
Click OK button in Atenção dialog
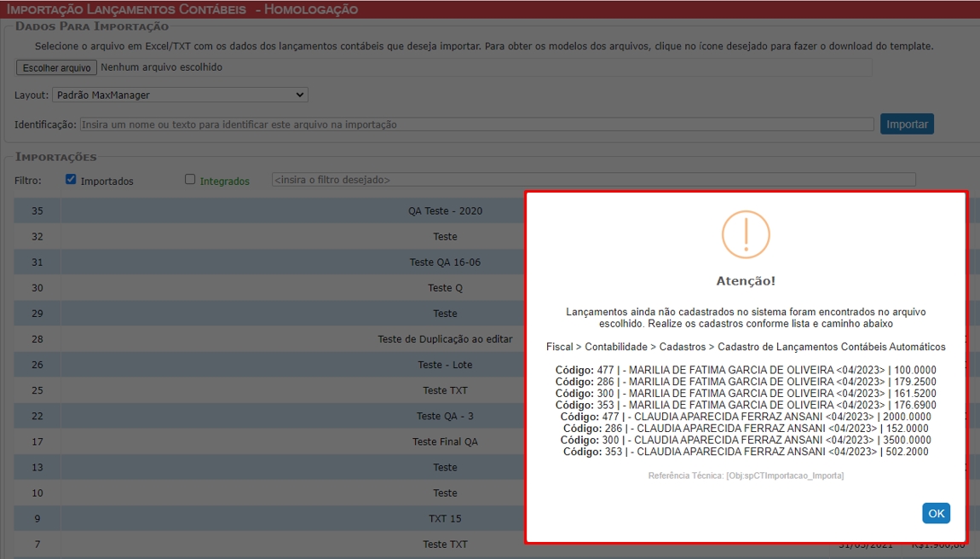click(x=936, y=513)
